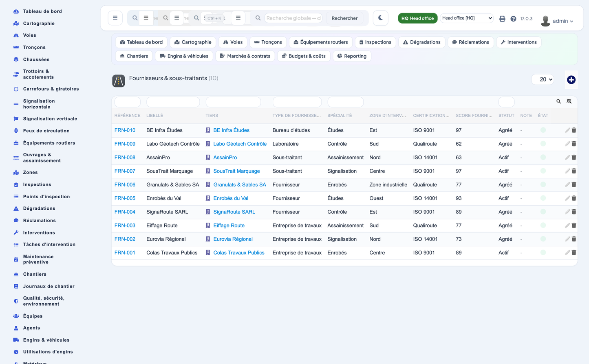Delete the FRN-005 Enrobés du Val row
The height and width of the screenshot is (364, 589).
(574, 198)
